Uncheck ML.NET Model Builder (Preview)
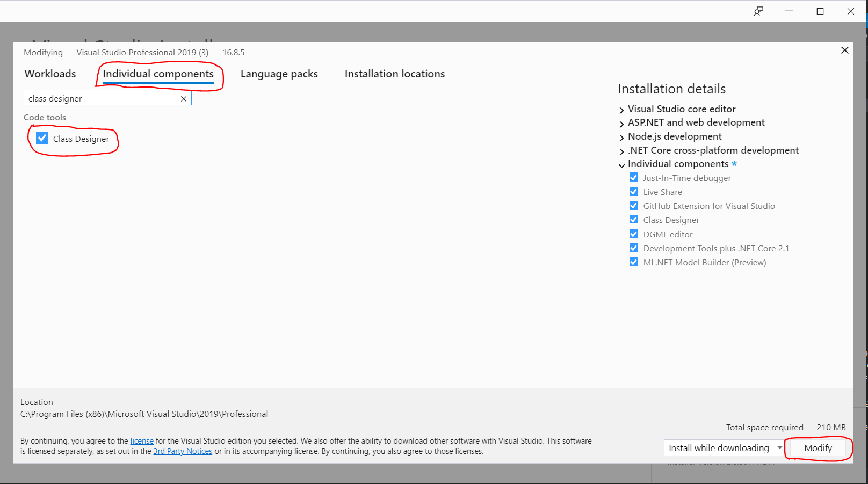Viewport: 868px width, 484px height. (634, 262)
